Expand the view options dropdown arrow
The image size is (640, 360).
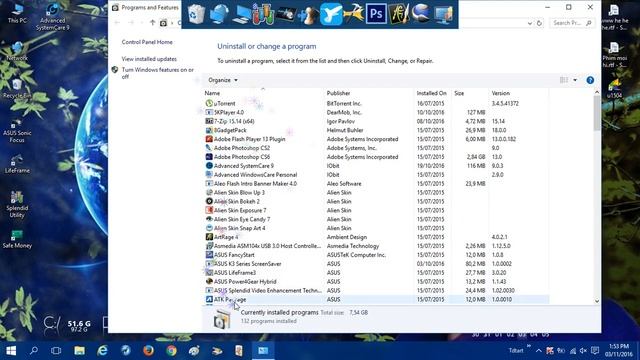tap(575, 80)
